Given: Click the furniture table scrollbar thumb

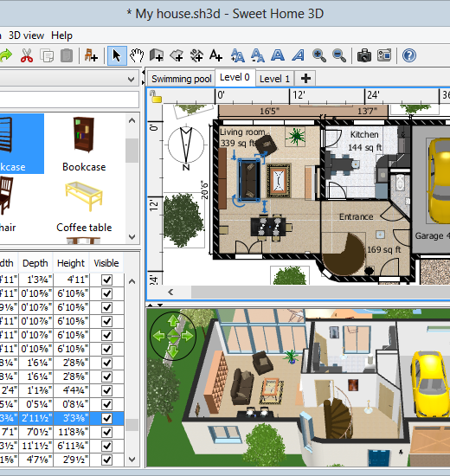Looking at the screenshot, I should click(x=132, y=425).
